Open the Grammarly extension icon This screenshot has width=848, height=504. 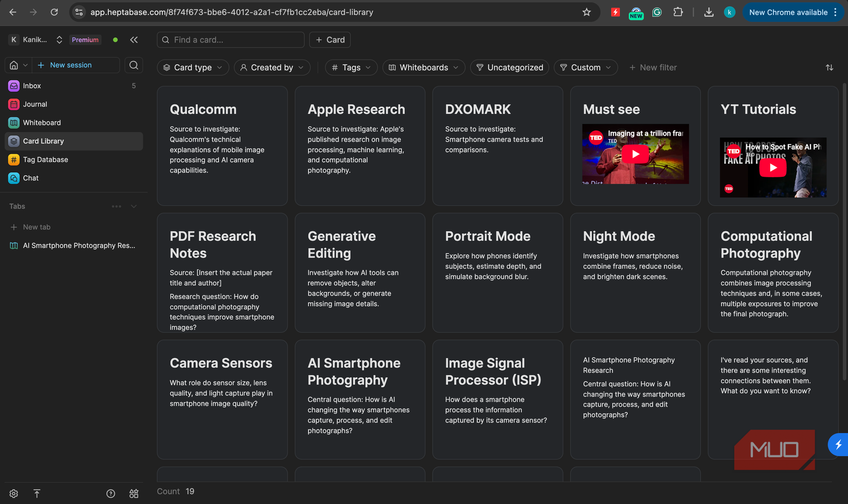657,12
